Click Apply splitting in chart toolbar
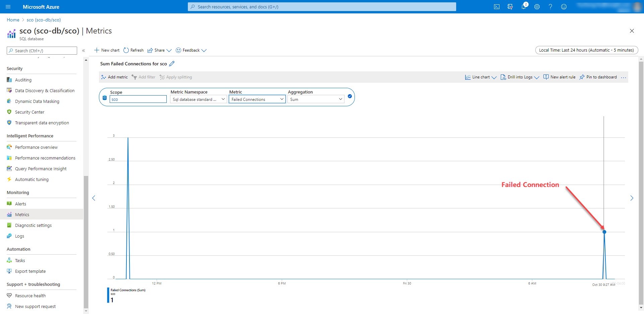Screen dimensions: 644x314 (x=176, y=77)
